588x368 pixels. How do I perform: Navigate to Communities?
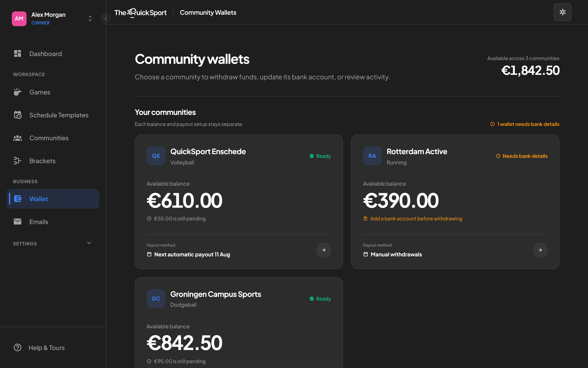53,138
